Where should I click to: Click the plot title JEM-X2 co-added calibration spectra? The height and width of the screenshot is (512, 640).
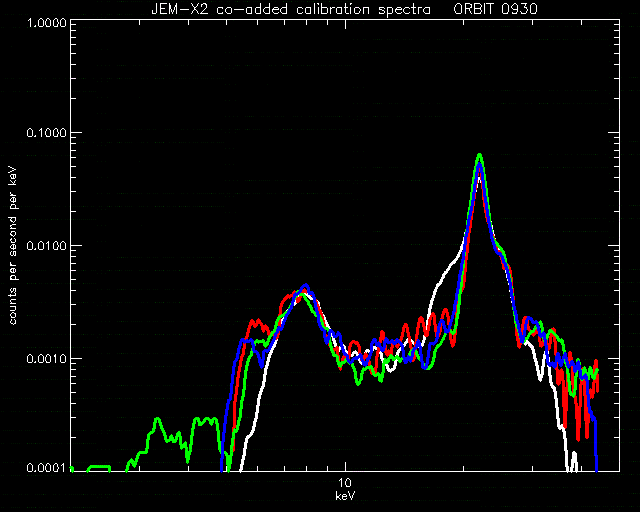(x=291, y=9)
